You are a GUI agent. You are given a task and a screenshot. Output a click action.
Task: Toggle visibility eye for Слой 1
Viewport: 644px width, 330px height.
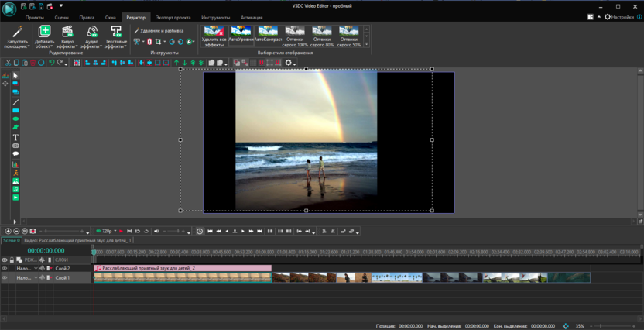[5, 277]
